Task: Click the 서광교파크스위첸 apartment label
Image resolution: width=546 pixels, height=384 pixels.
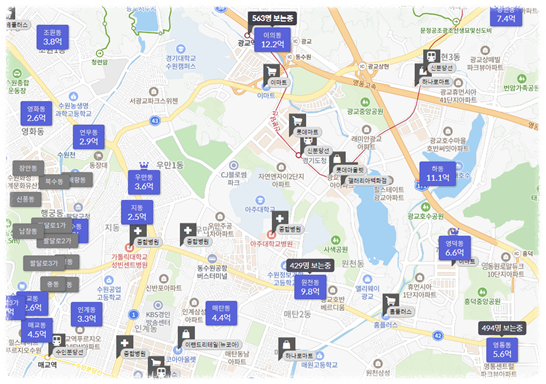Action: click(x=154, y=101)
